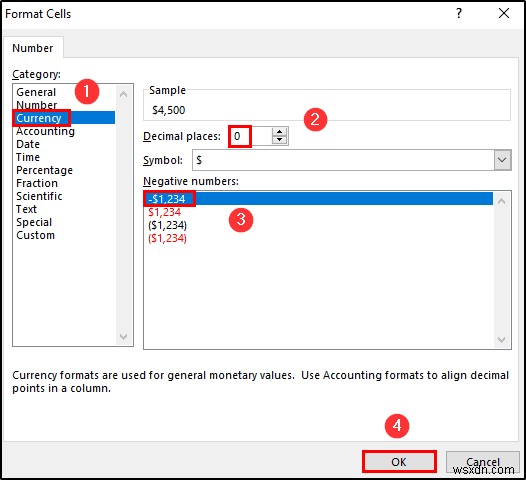
Task: Close the Format Cells dialog
Action: pos(504,13)
